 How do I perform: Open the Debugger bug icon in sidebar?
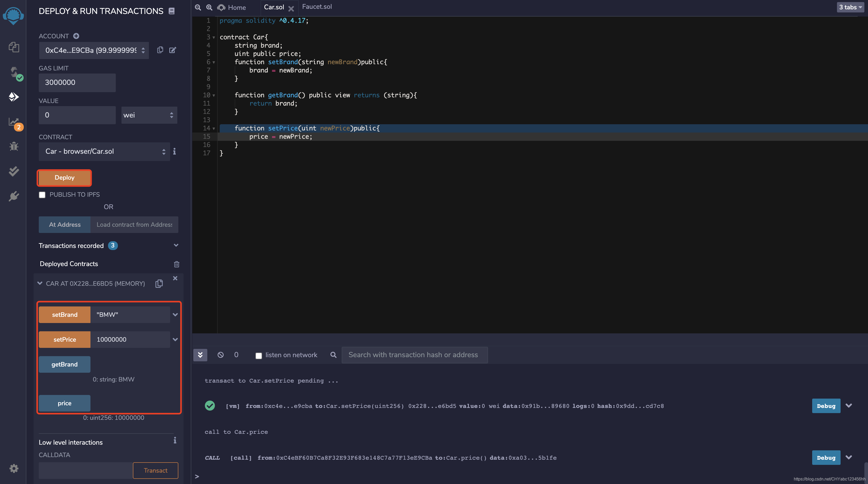coord(13,146)
